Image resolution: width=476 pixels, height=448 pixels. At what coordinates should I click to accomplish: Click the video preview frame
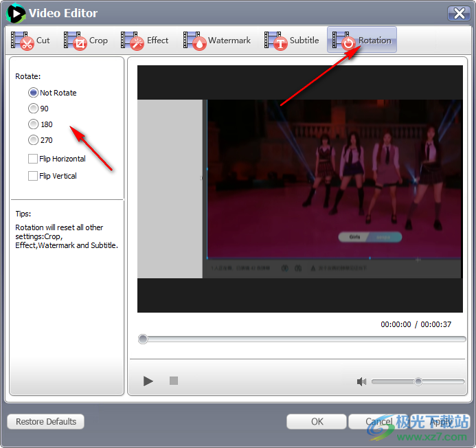click(300, 189)
